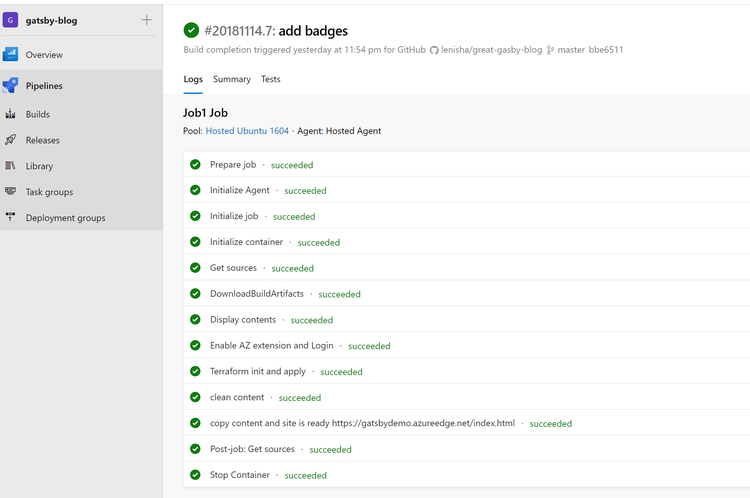
Task: Click the Deployment groups icon
Action: pos(10,217)
